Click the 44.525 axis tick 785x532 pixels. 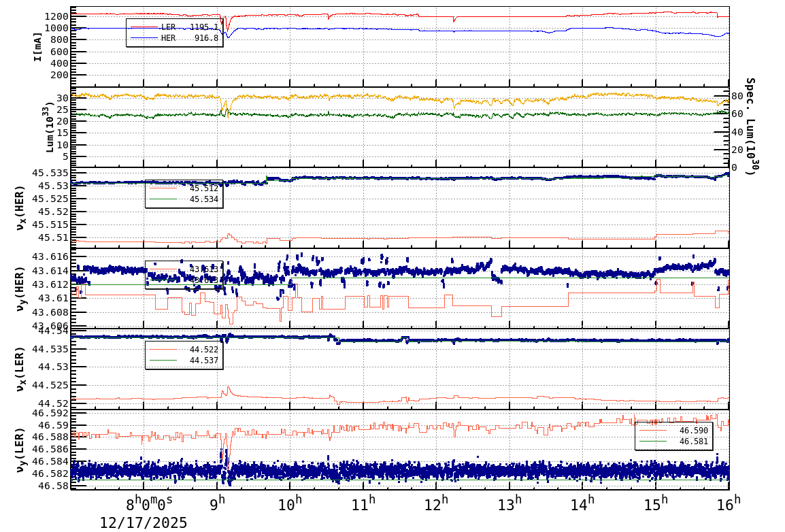50,385
